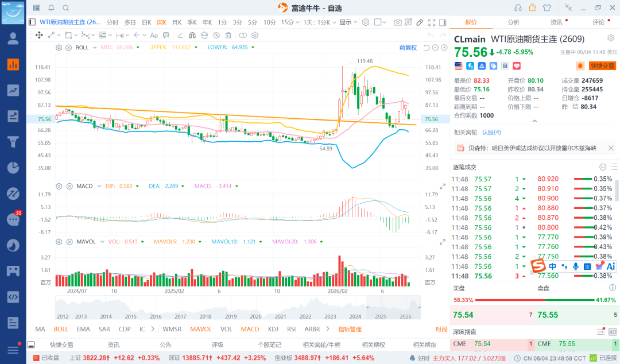Open the notification bell in title bar
The image size is (620, 364).
[51, 8]
